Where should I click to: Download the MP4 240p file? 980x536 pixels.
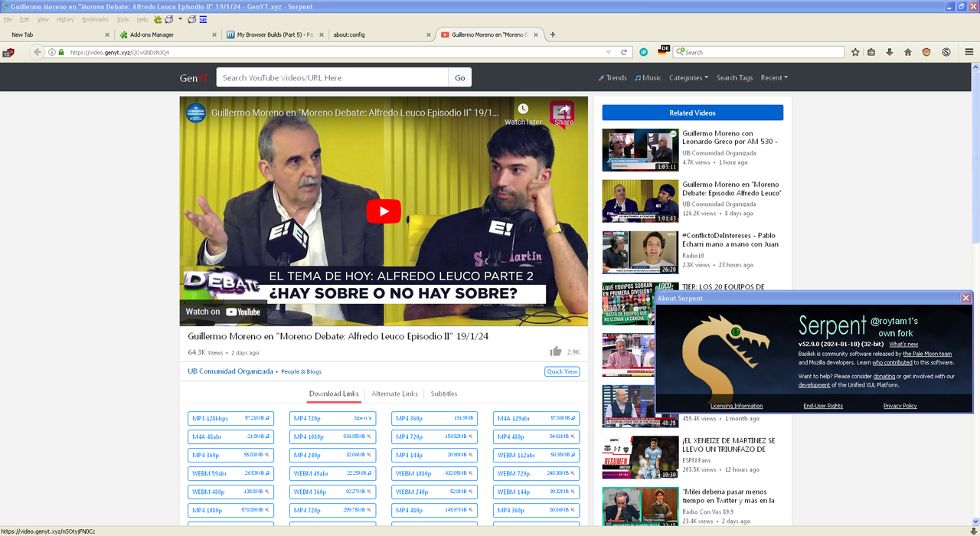[332, 455]
